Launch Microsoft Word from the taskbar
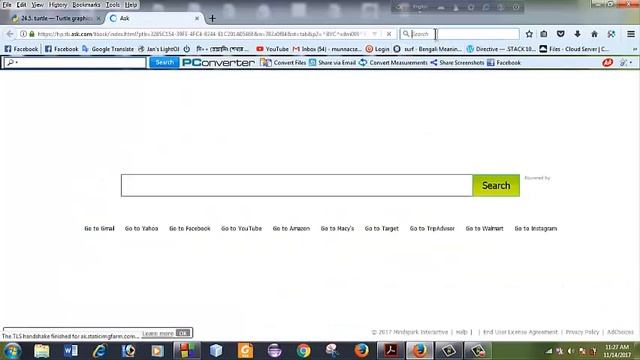The width and height of the screenshot is (640, 360). tap(71, 351)
